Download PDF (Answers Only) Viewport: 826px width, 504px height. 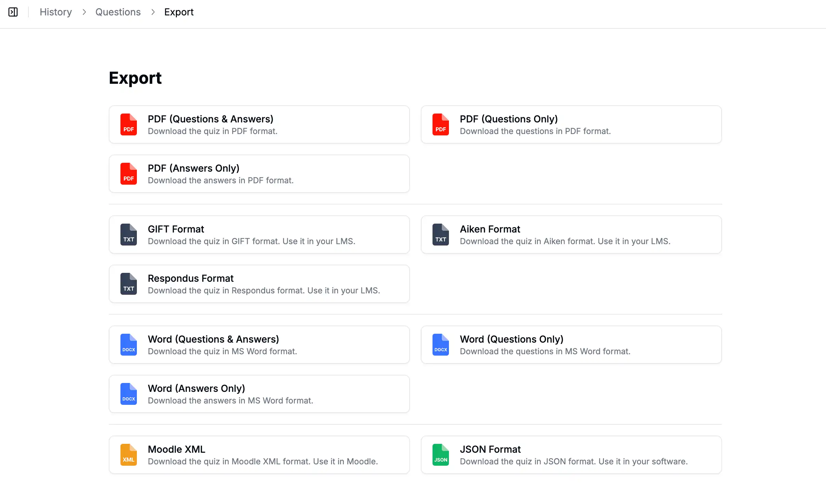pyautogui.click(x=259, y=174)
